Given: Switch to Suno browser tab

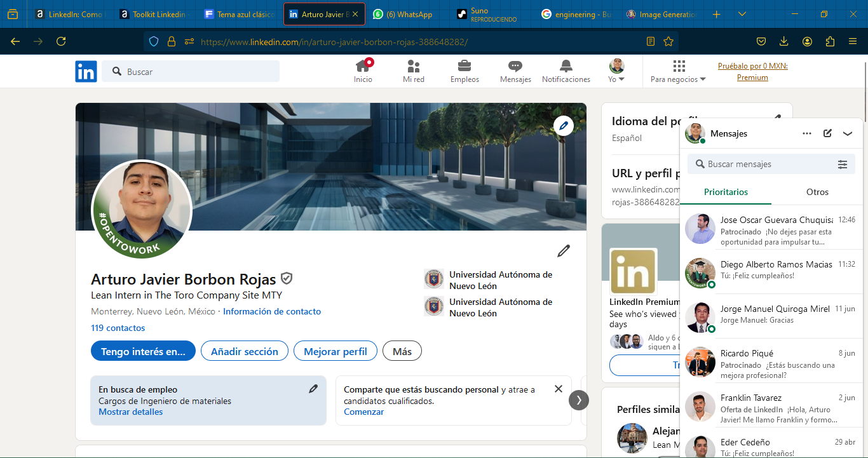Looking at the screenshot, I should [x=492, y=14].
